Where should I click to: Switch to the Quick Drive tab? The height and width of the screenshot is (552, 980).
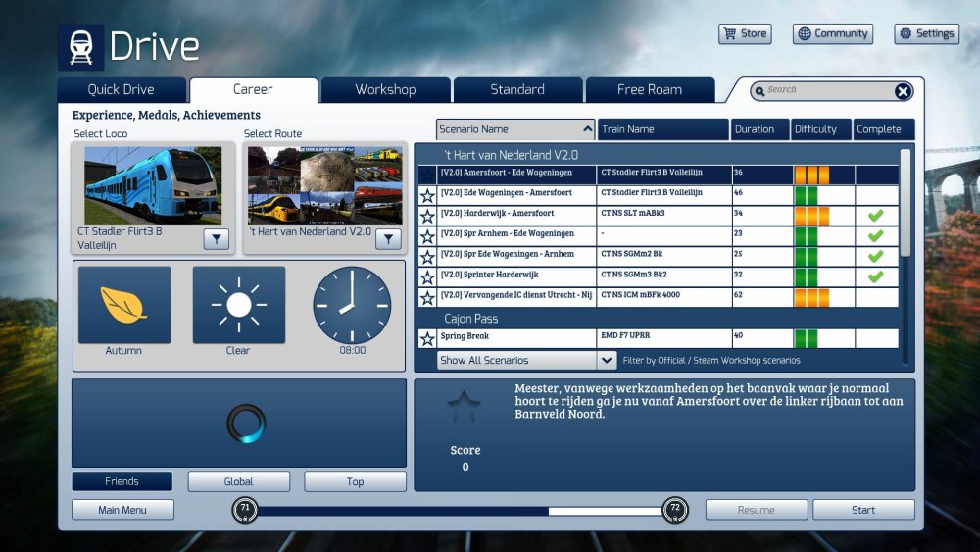pos(122,90)
